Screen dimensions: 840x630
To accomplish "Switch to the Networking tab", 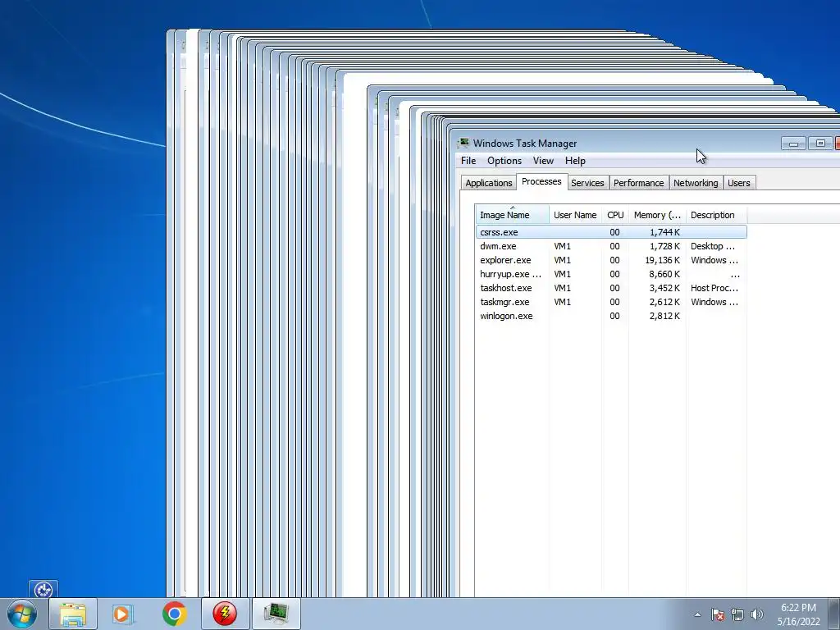I will [696, 183].
